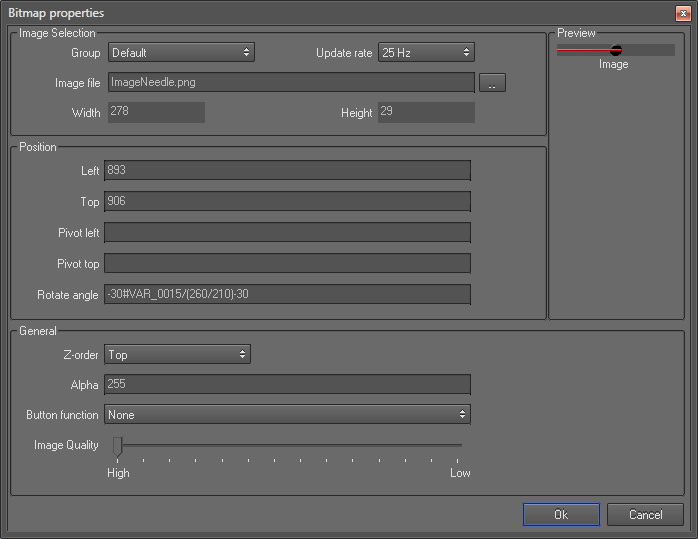
Task: Click the Image file field with ImageNeedle.png
Action: pos(290,82)
